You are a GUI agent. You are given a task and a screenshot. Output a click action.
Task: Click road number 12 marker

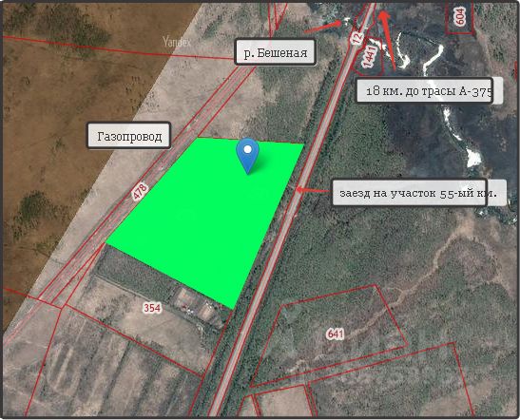357,37
